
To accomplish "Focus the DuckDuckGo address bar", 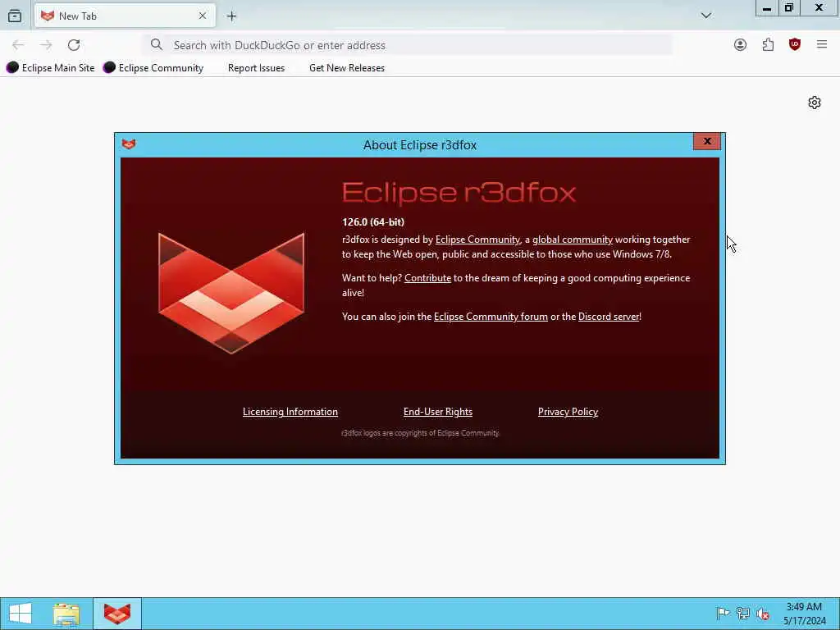I will [x=407, y=45].
